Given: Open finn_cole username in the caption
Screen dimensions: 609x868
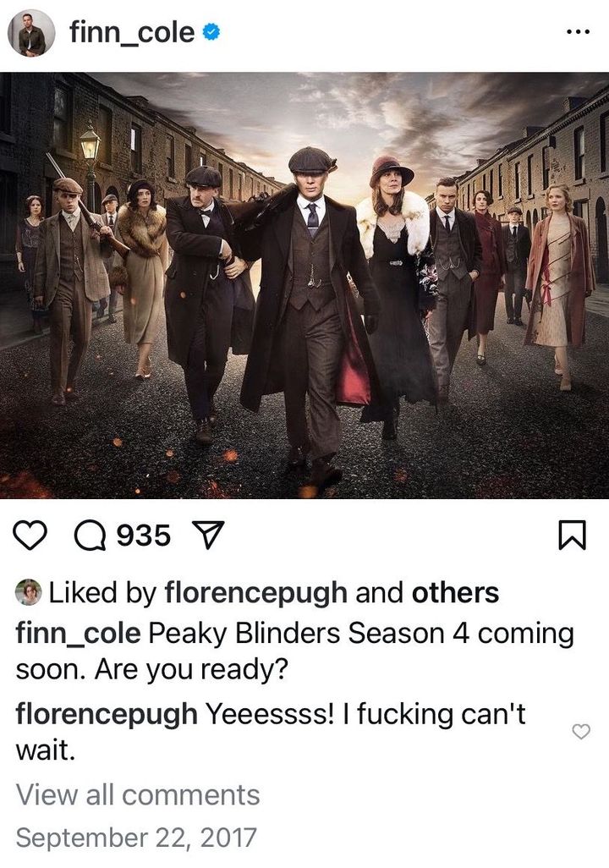Looking at the screenshot, I should point(78,634).
